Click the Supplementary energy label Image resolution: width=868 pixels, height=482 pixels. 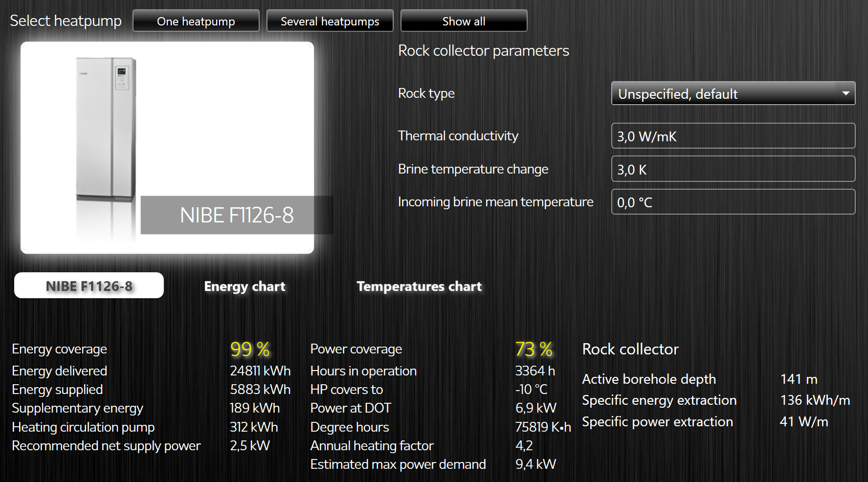pos(77,408)
